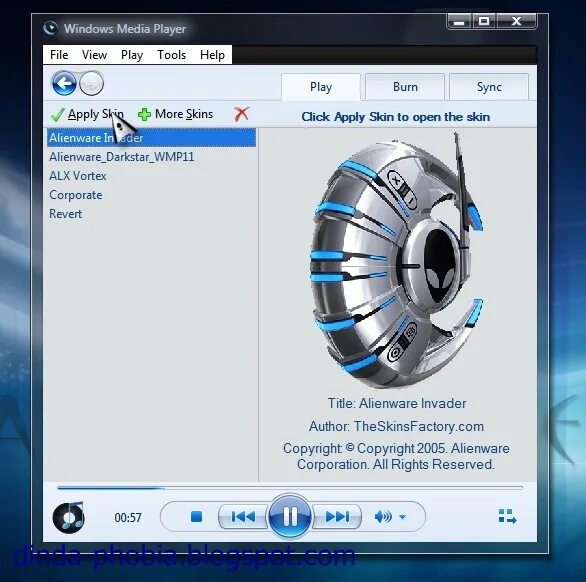Click Apply Skin button

coord(87,114)
